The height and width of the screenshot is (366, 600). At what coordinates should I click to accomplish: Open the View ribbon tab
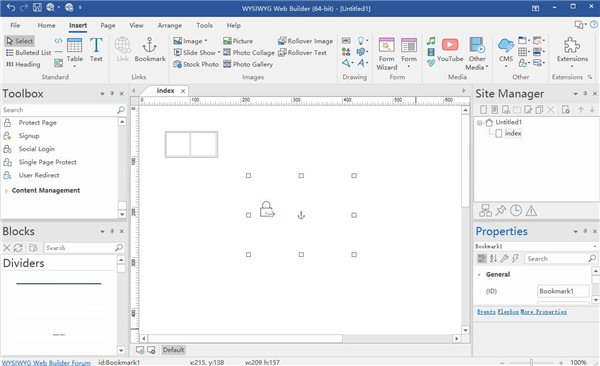tap(136, 25)
